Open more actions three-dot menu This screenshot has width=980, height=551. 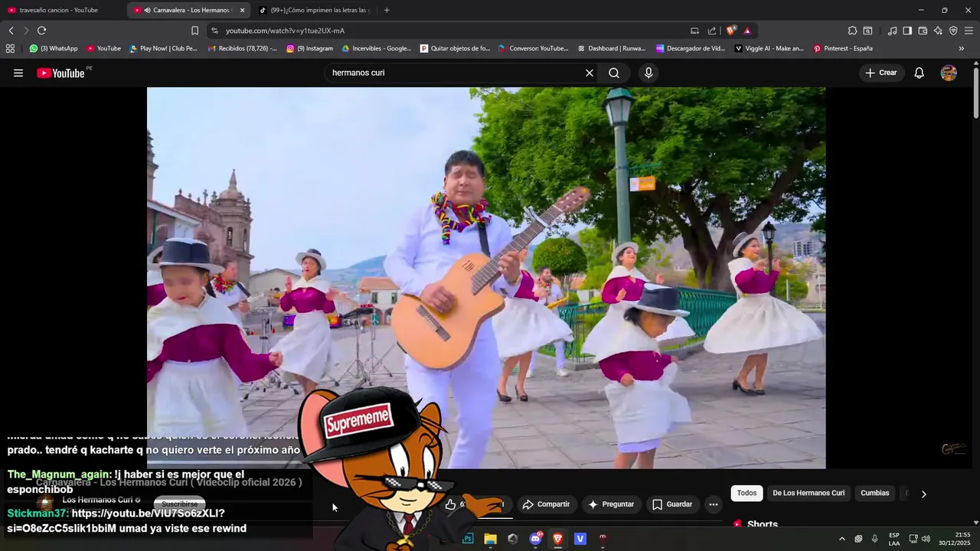click(x=714, y=504)
